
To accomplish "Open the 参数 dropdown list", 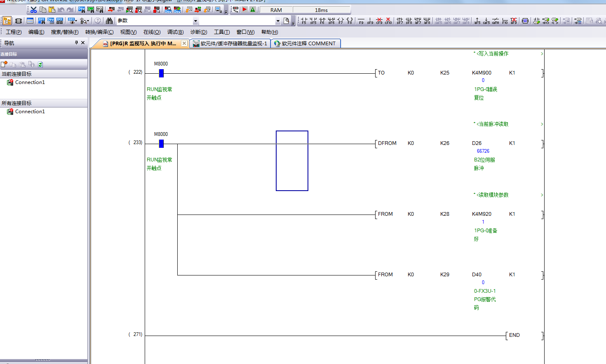I will click(195, 21).
